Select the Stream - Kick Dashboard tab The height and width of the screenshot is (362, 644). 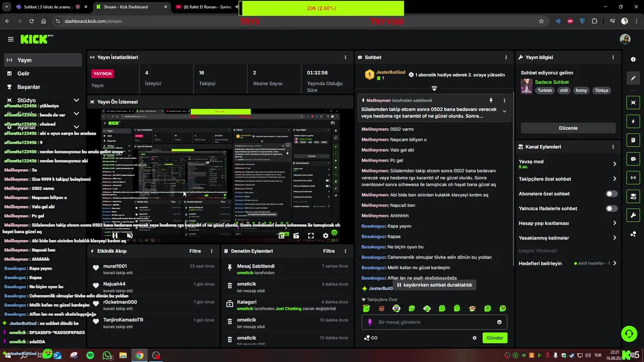pos(132,7)
